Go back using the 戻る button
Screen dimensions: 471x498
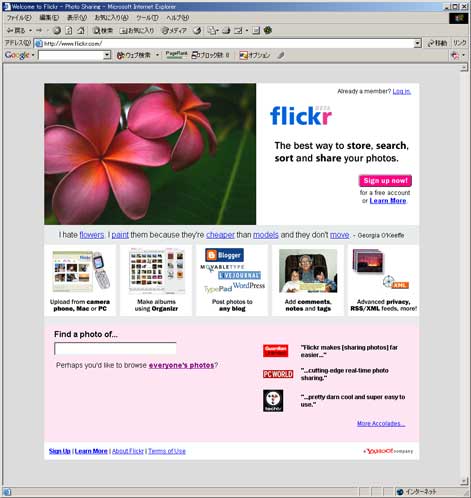click(x=16, y=31)
